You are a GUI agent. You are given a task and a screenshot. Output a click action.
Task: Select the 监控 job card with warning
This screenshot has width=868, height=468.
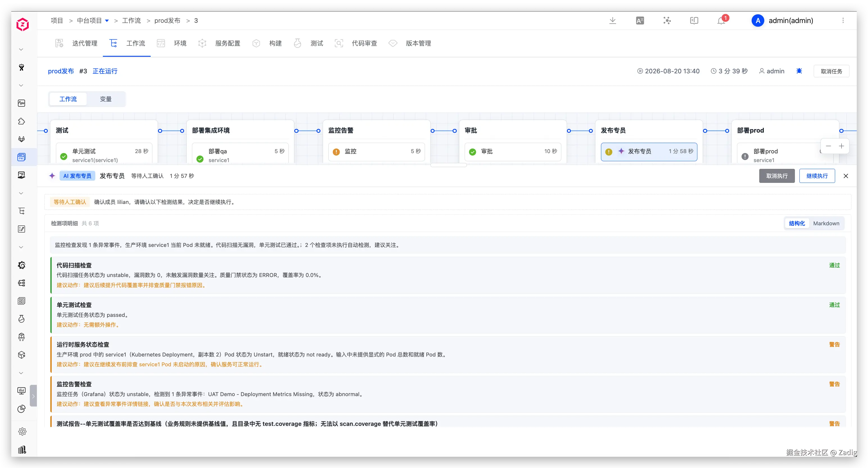click(x=377, y=151)
